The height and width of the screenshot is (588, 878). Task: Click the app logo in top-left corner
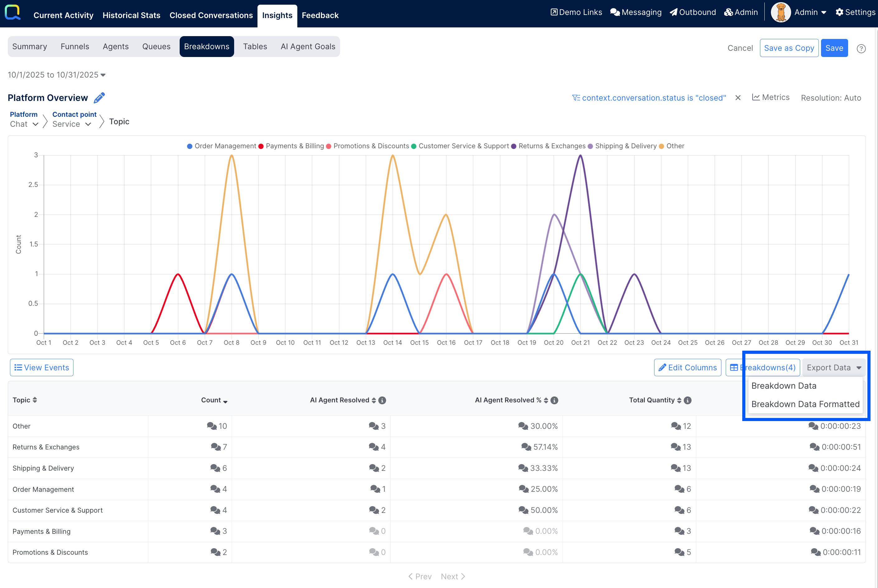(12, 12)
